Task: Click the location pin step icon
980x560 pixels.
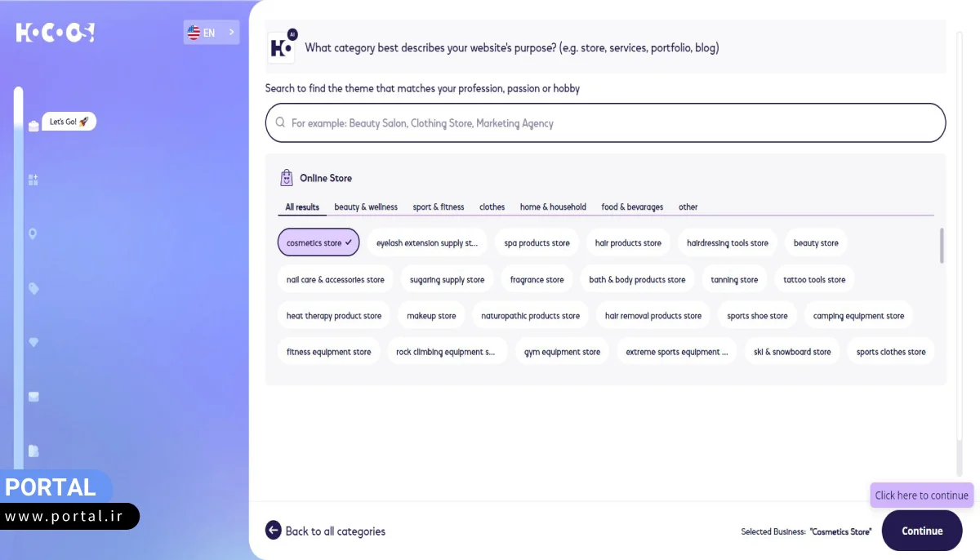Action: click(33, 234)
